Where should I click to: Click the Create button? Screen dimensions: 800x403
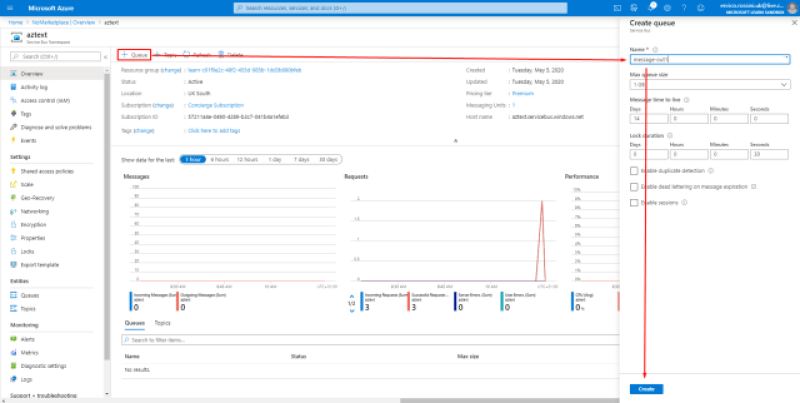pyautogui.click(x=646, y=389)
